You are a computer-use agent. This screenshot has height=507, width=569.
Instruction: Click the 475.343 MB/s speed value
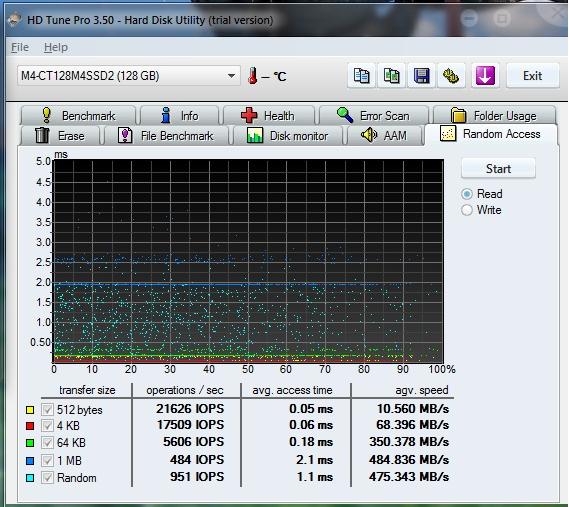pos(409,477)
